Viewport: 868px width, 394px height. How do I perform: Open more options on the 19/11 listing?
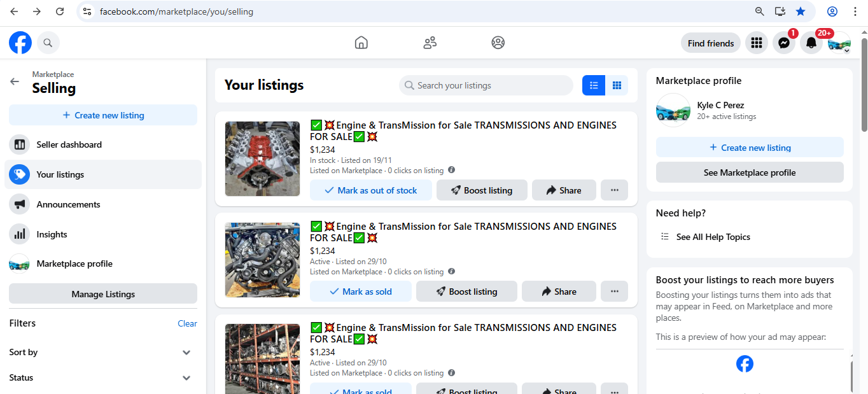[615, 190]
